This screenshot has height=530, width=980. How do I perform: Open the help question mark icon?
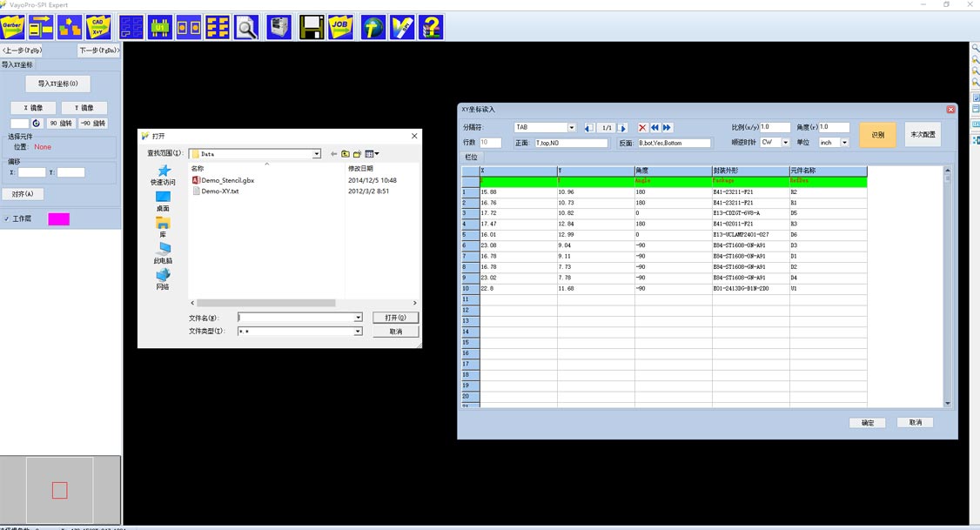pos(430,27)
